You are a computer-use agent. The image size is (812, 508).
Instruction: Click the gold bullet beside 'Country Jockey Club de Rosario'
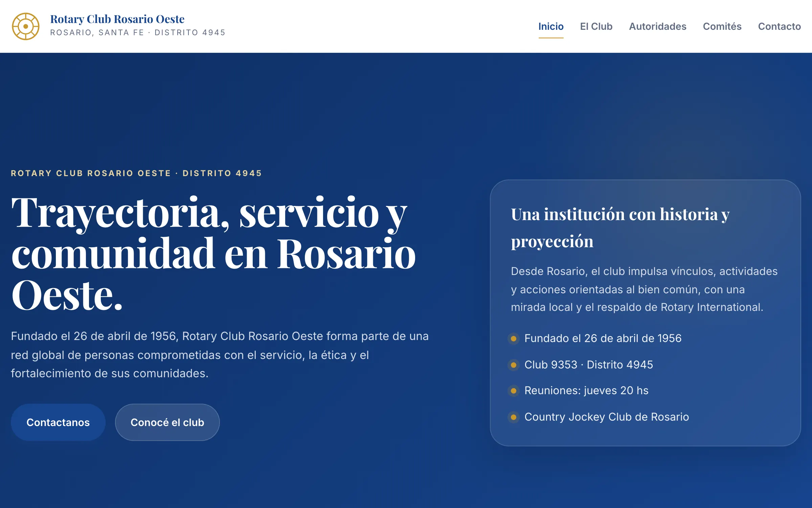click(514, 417)
